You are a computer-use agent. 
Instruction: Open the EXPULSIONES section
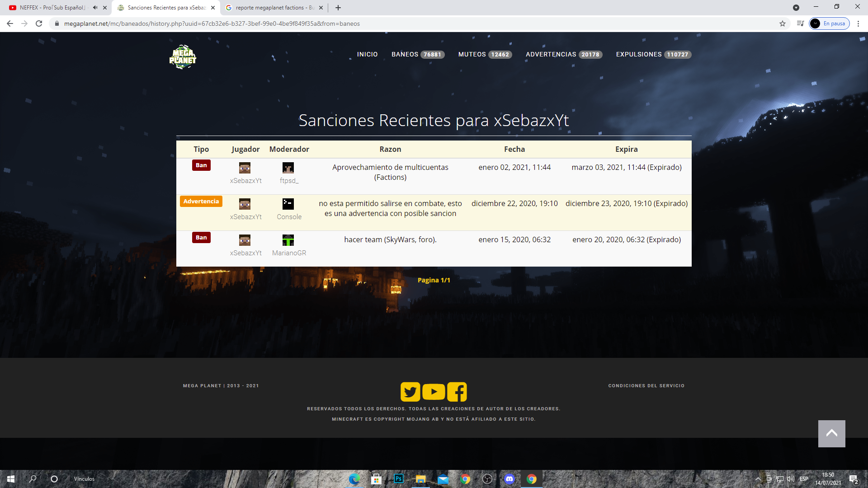(x=654, y=54)
